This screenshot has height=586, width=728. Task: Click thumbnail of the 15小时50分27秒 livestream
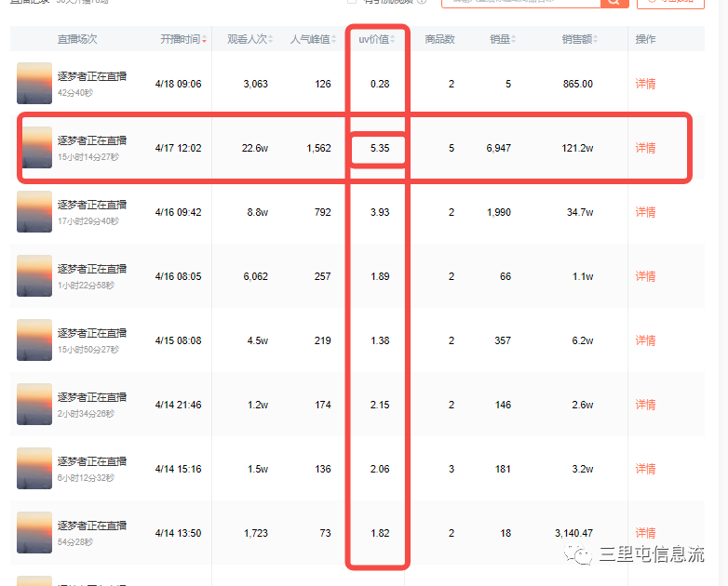(34, 340)
